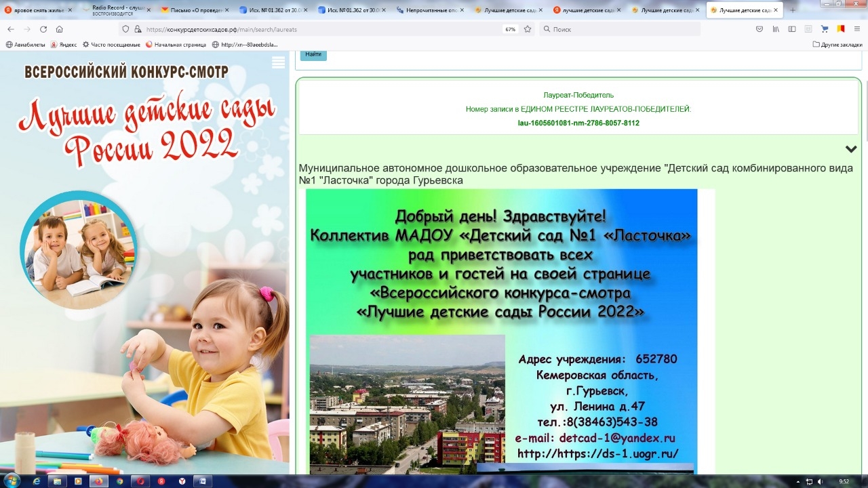Save page to Pocket
The width and height of the screenshot is (868, 488).
tap(759, 29)
